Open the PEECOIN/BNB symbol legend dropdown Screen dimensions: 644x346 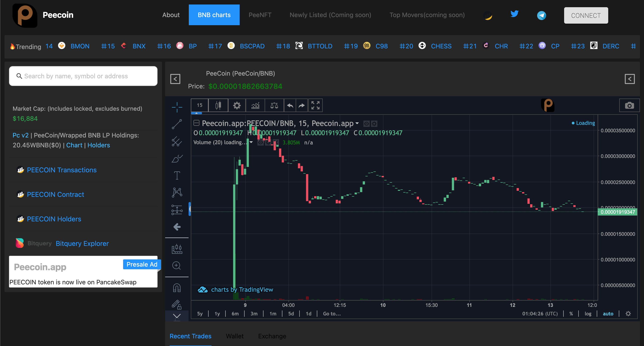click(357, 123)
